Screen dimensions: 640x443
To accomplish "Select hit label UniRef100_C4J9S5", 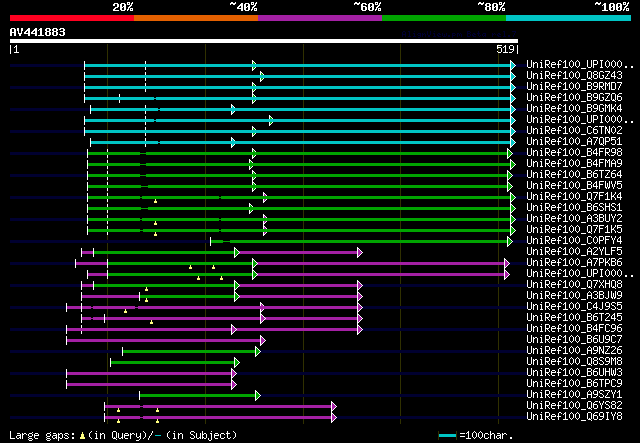I will click(574, 307).
